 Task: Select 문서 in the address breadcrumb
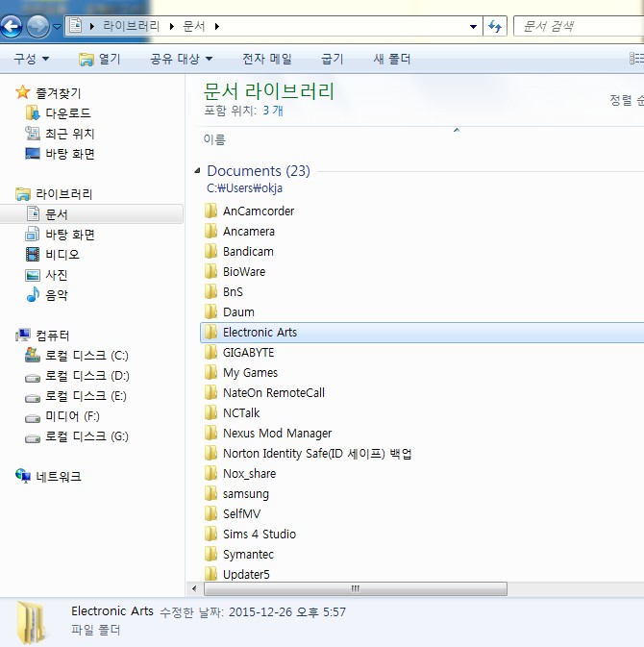193,26
